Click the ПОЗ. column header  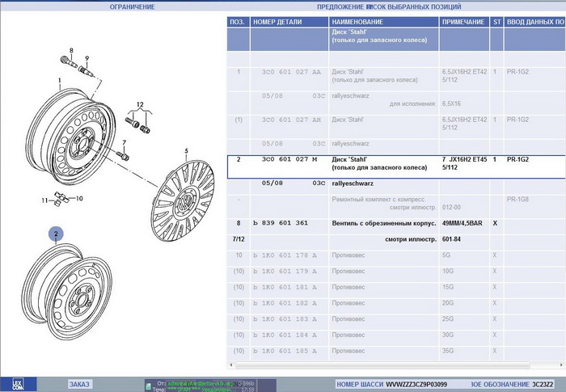pos(238,22)
